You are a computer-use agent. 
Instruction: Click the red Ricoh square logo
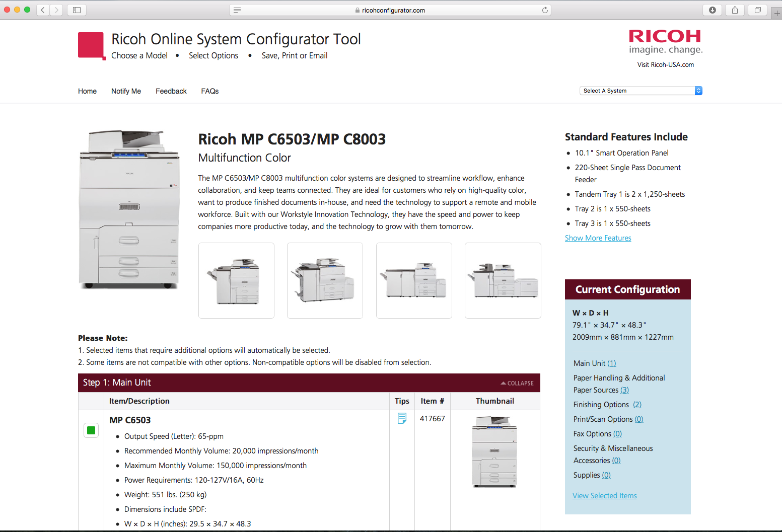coord(92,46)
